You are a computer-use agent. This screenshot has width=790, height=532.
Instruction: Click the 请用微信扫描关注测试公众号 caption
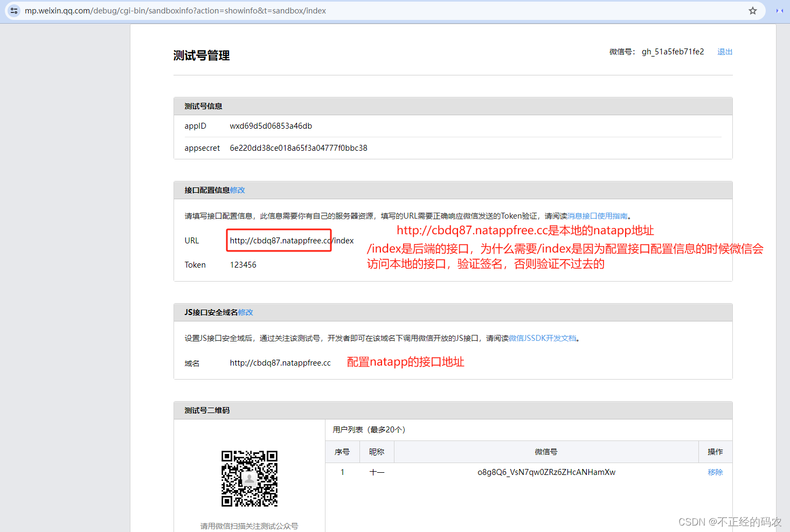(x=249, y=526)
